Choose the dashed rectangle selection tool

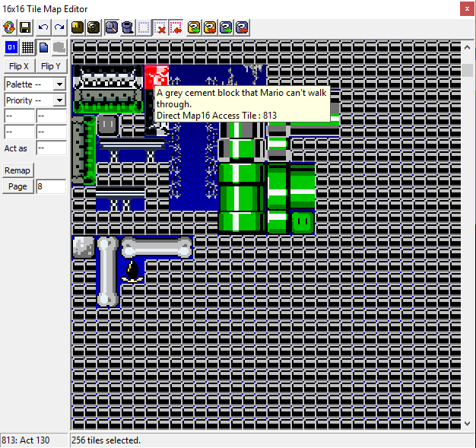pos(144,27)
